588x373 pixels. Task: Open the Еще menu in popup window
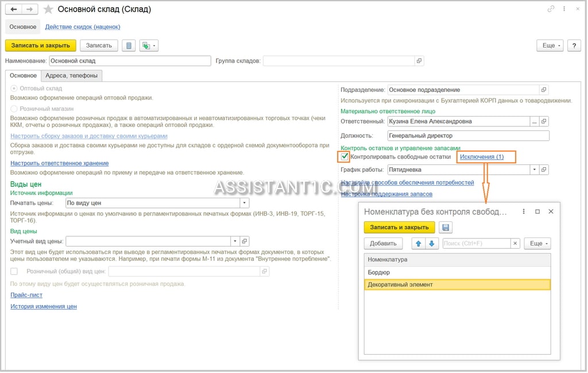[537, 244]
